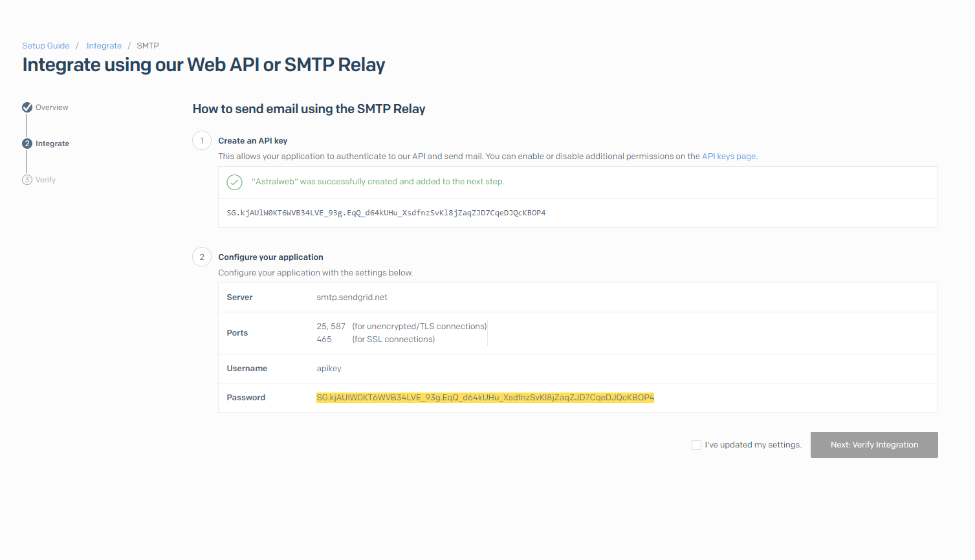Select the apikey Username value
The width and height of the screenshot is (975, 560).
click(x=329, y=368)
